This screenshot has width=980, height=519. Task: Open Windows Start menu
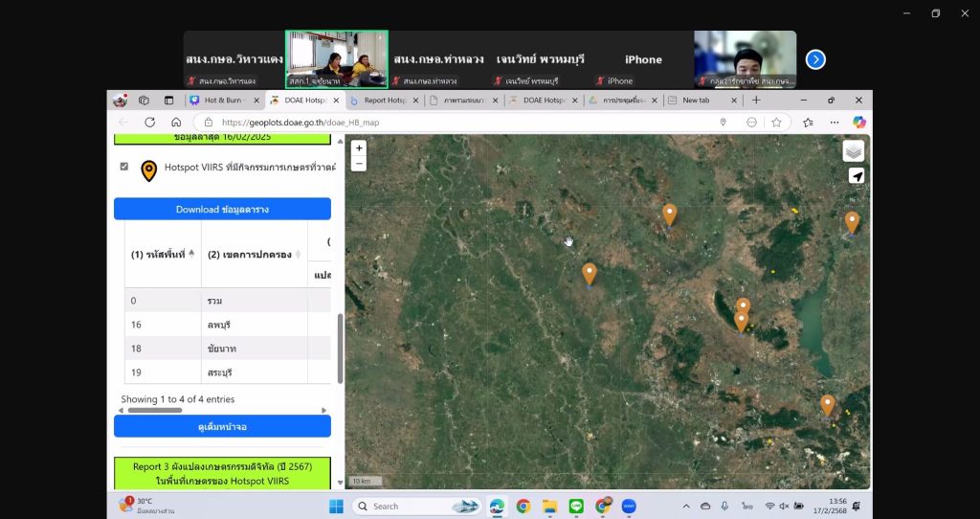click(x=336, y=506)
